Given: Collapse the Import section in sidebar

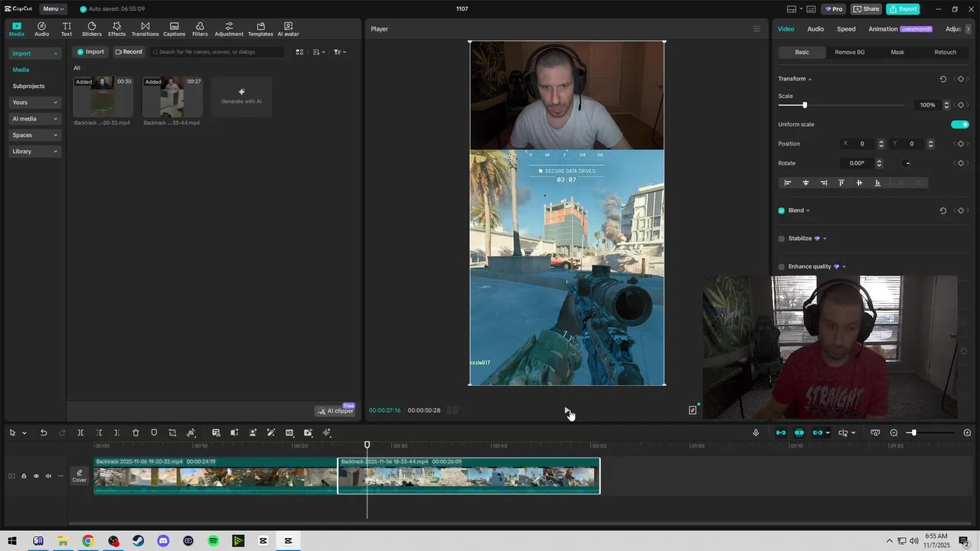Looking at the screenshot, I should 55,54.
